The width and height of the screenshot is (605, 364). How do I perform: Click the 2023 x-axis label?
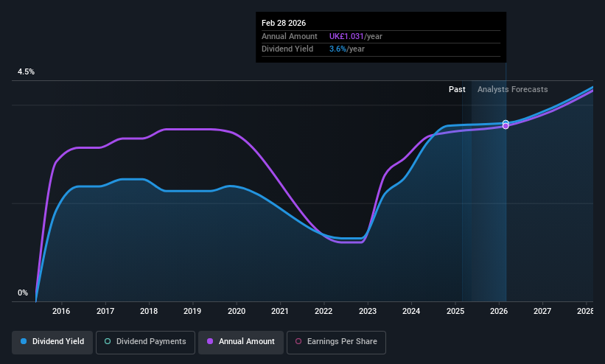pyautogui.click(x=368, y=311)
